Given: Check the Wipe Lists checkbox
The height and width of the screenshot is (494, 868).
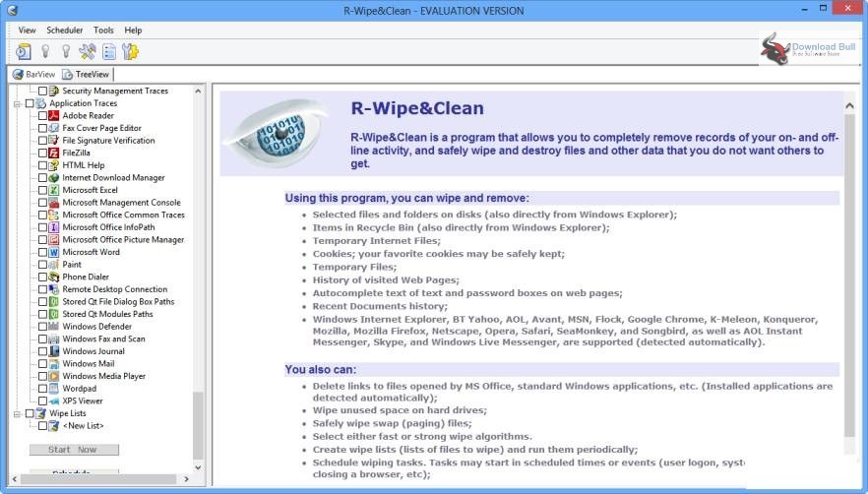Looking at the screenshot, I should 30,413.
